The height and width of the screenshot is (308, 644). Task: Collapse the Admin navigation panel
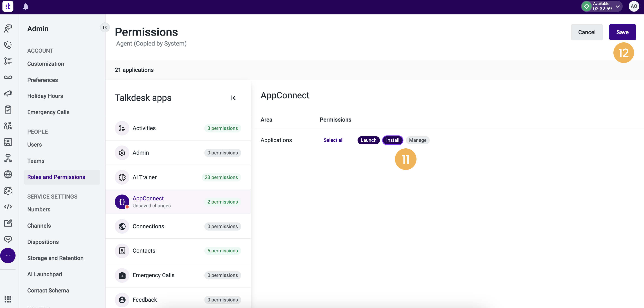point(105,27)
